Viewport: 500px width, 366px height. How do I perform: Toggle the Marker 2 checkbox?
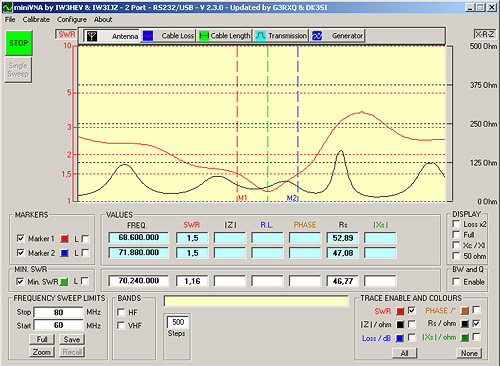pos(21,253)
